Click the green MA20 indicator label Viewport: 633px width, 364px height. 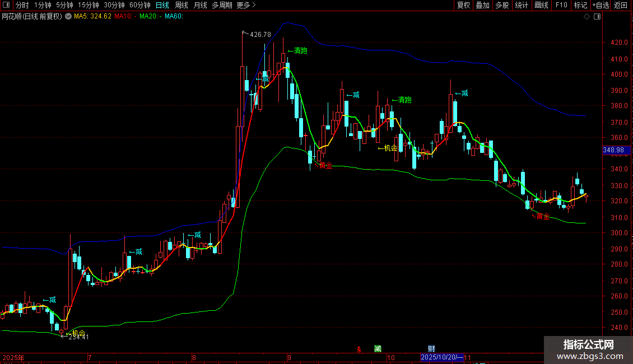[x=151, y=17]
